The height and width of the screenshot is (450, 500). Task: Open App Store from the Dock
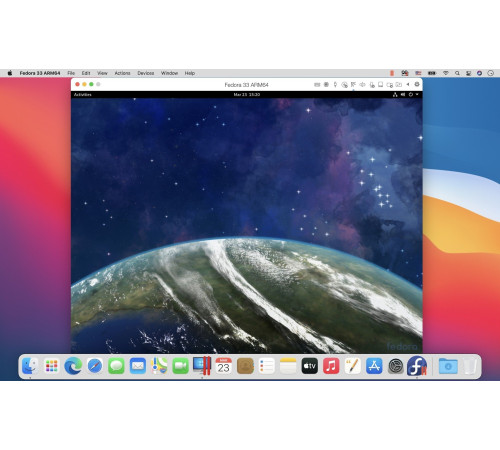(374, 366)
